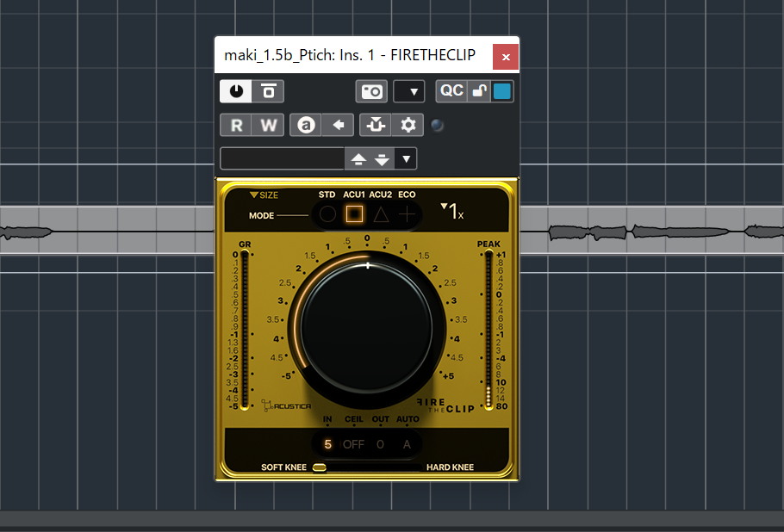
Task: Click the IN value 5
Action: point(327,444)
